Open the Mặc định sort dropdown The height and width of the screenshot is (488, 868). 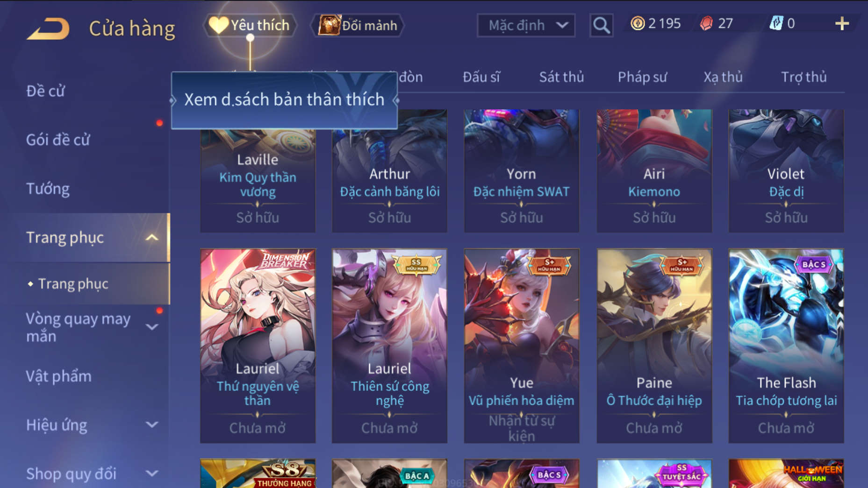pyautogui.click(x=526, y=25)
